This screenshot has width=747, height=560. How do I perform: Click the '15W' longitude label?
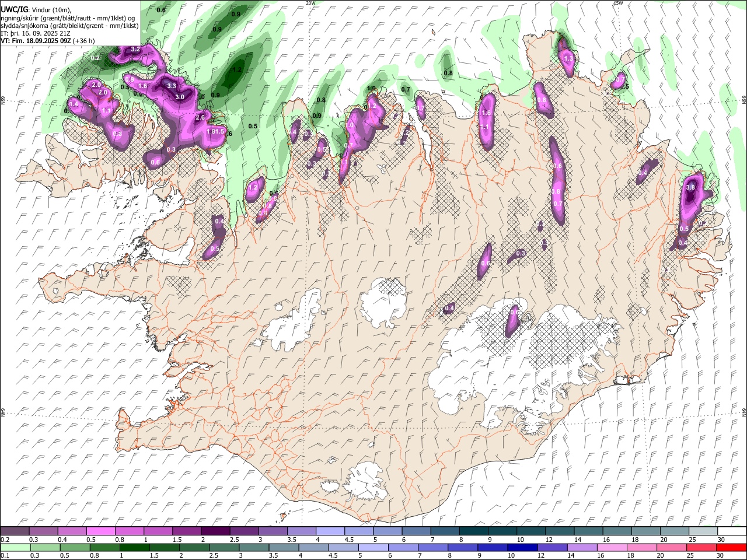[x=618, y=3]
